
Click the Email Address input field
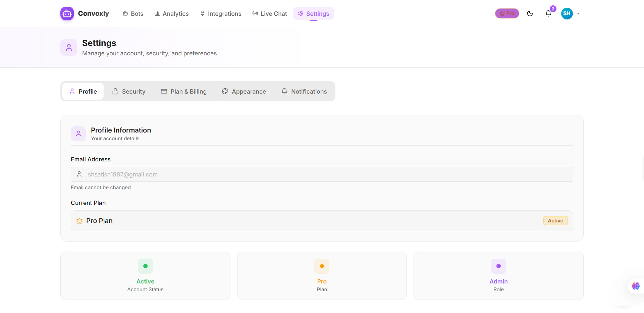pos(322,174)
